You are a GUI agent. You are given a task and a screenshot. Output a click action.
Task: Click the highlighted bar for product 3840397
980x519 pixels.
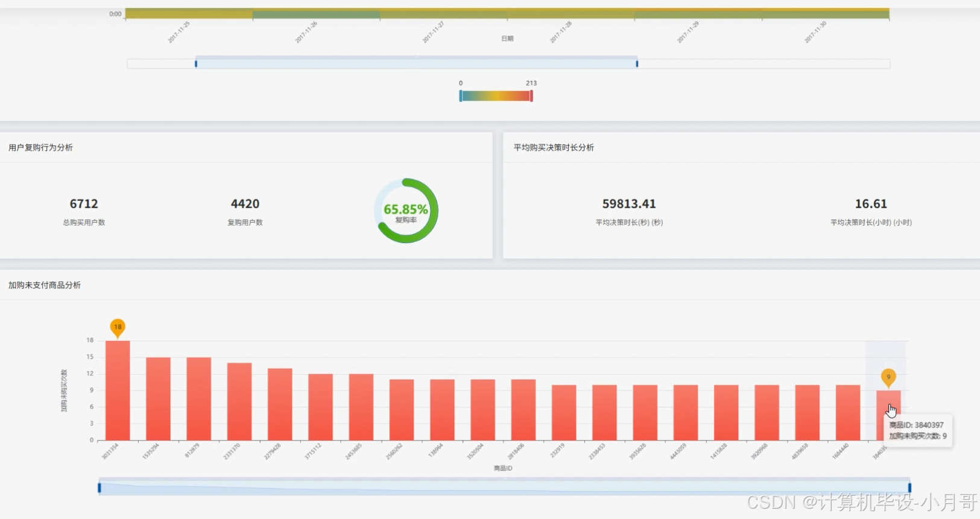click(x=888, y=416)
